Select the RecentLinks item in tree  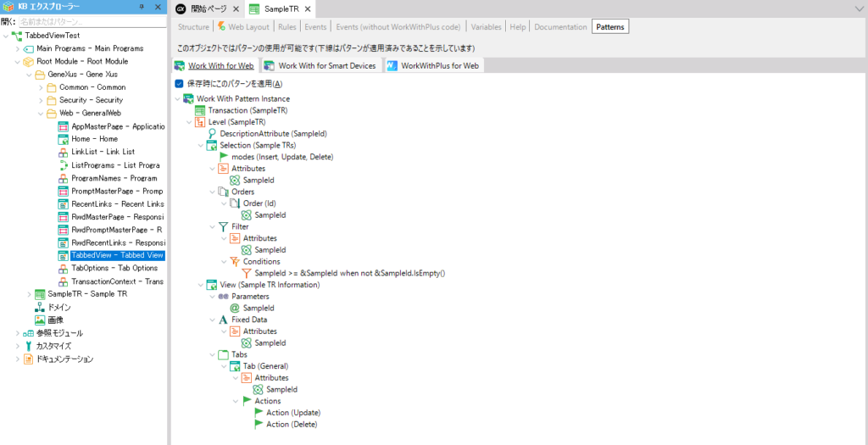click(x=117, y=203)
